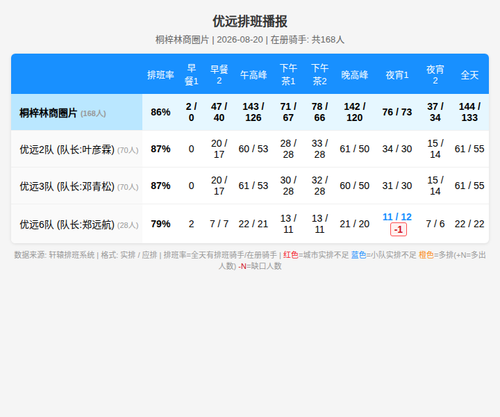Click 60 / 50 晚高峰 cell in 优远3队 row
The height and width of the screenshot is (417, 500).
(355, 185)
